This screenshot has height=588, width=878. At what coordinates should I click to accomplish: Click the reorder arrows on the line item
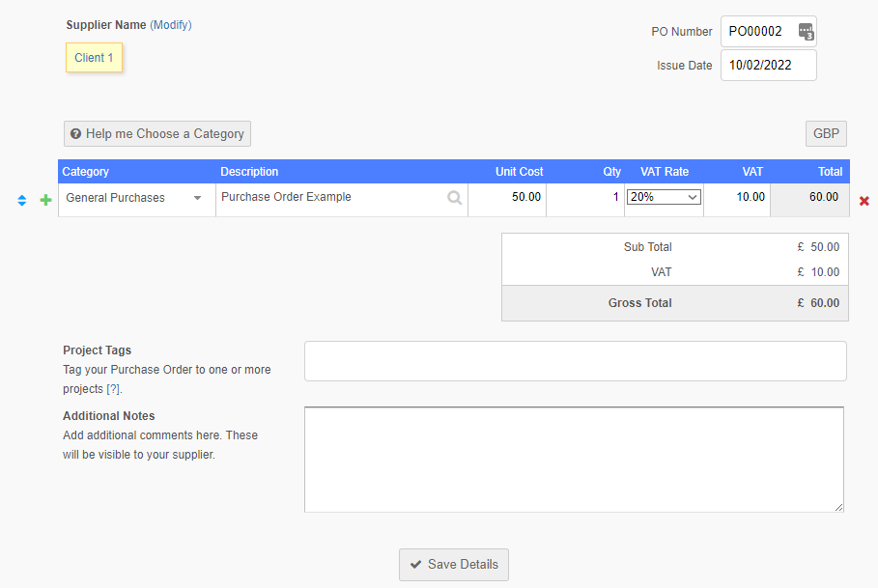22,201
